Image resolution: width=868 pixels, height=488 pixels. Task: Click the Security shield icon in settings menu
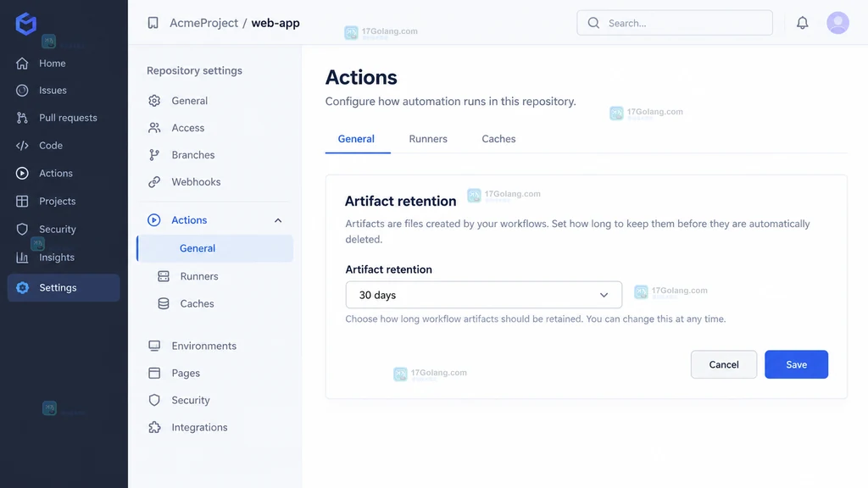154,400
